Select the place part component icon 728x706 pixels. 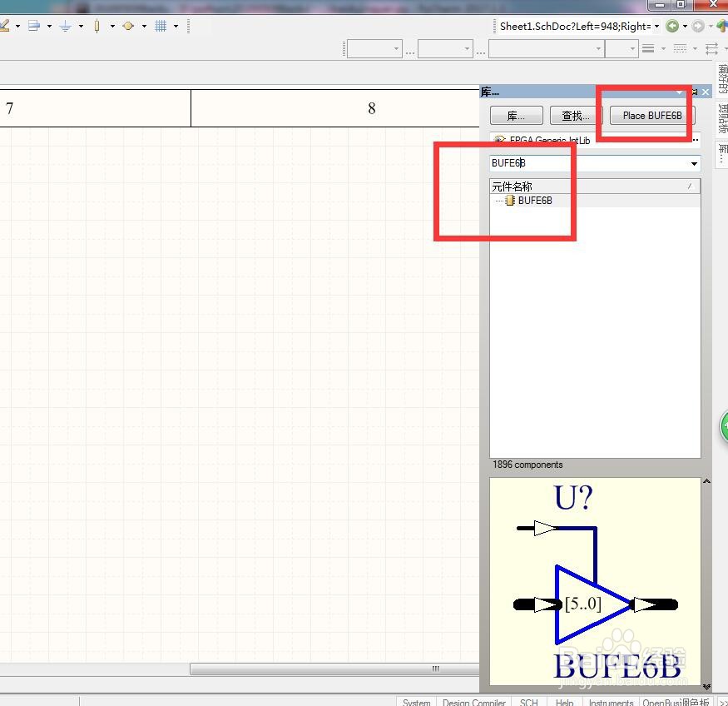(x=97, y=26)
